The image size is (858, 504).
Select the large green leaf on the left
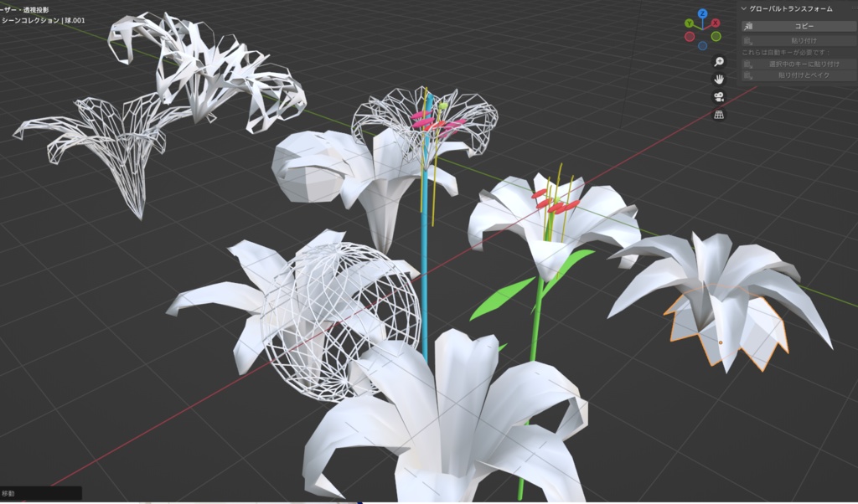[x=501, y=298]
